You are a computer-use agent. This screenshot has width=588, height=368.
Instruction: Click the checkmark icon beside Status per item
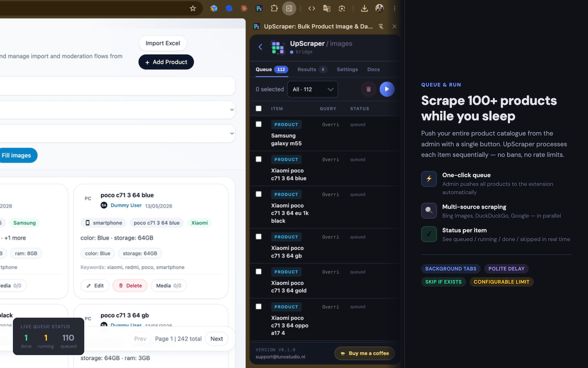click(429, 234)
